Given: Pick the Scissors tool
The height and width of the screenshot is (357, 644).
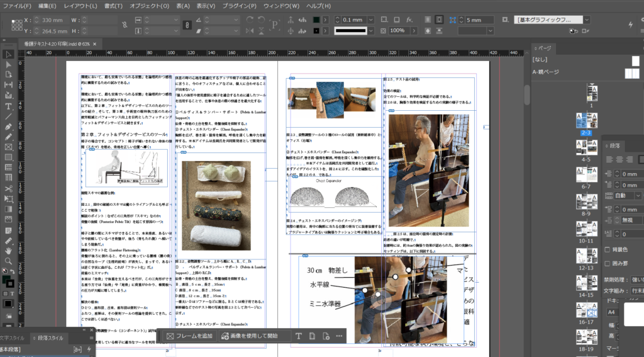Looking at the screenshot, I should pyautogui.click(x=9, y=188).
